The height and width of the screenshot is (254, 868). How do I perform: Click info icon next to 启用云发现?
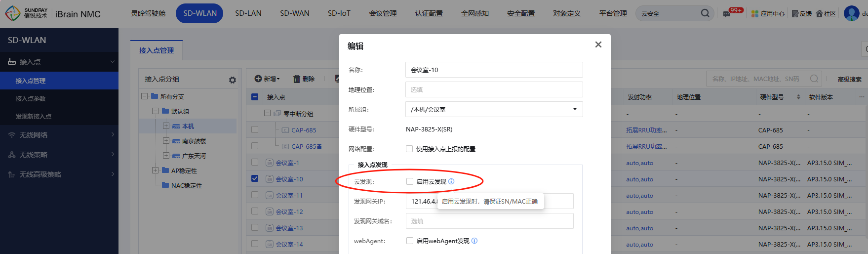click(451, 181)
